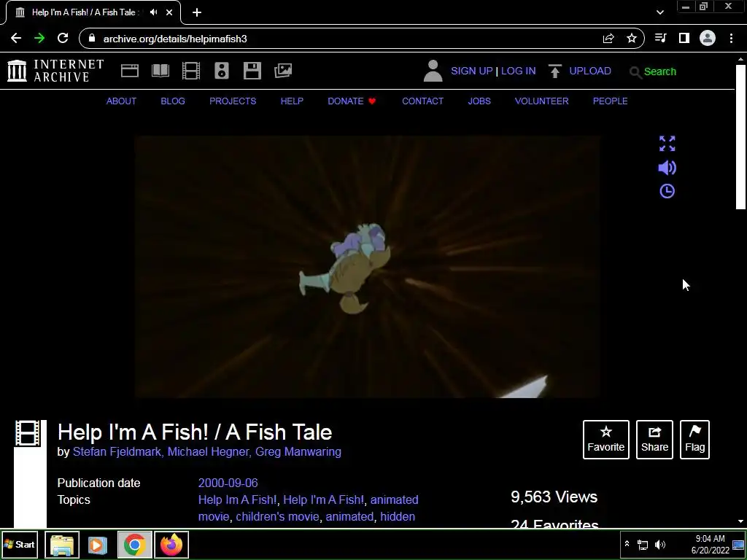Open the PROJECTS menu link

233,101
